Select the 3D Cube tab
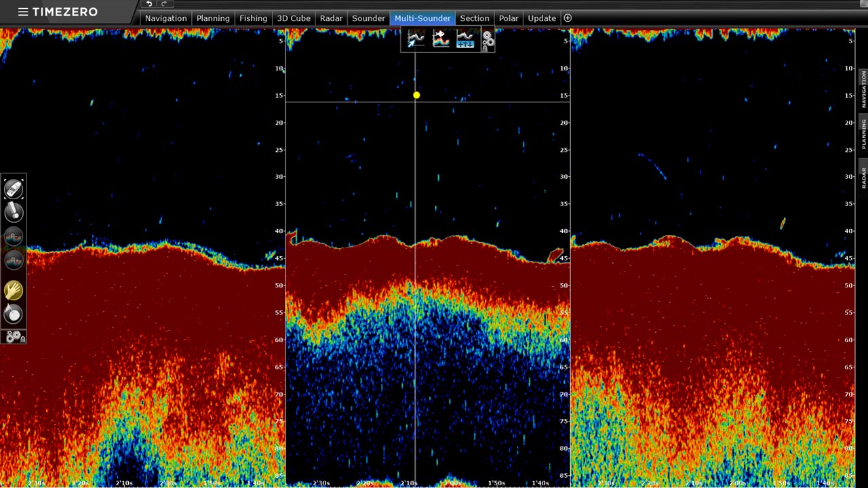Viewport: 868px width, 488px height. (293, 18)
